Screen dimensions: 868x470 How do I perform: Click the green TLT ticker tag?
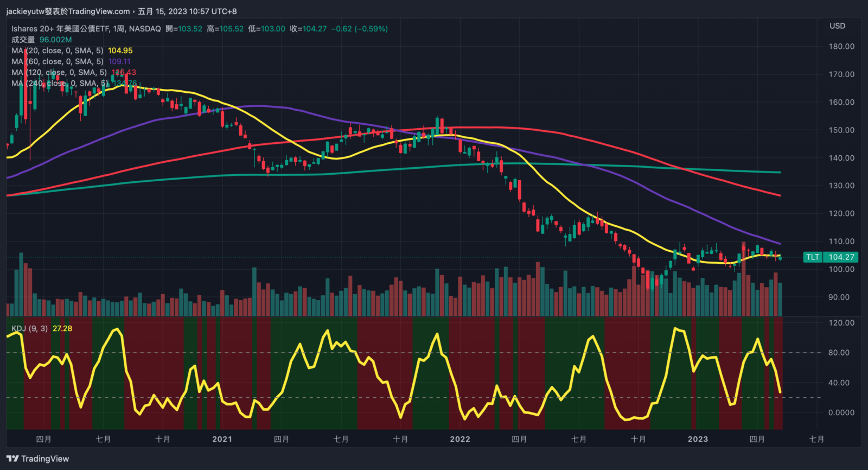(812, 257)
